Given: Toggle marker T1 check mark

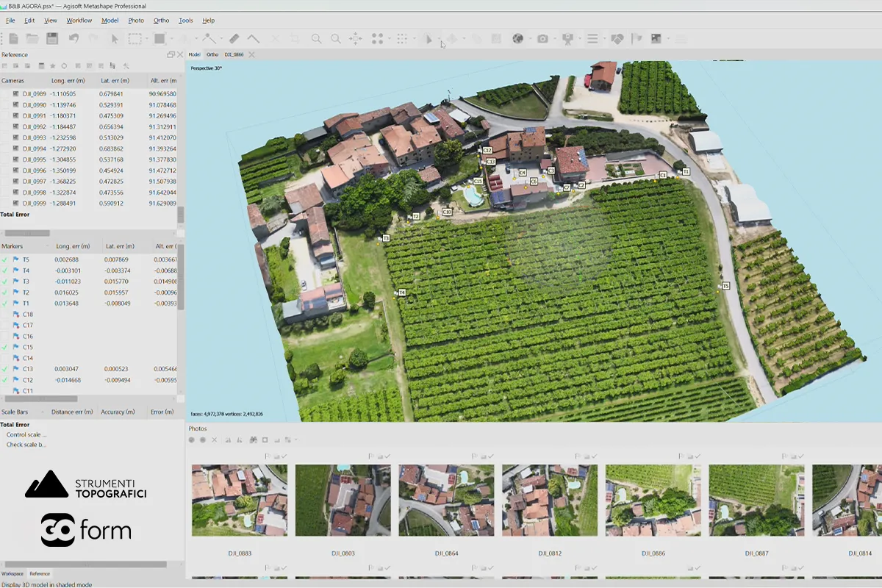Looking at the screenshot, I should 5,303.
